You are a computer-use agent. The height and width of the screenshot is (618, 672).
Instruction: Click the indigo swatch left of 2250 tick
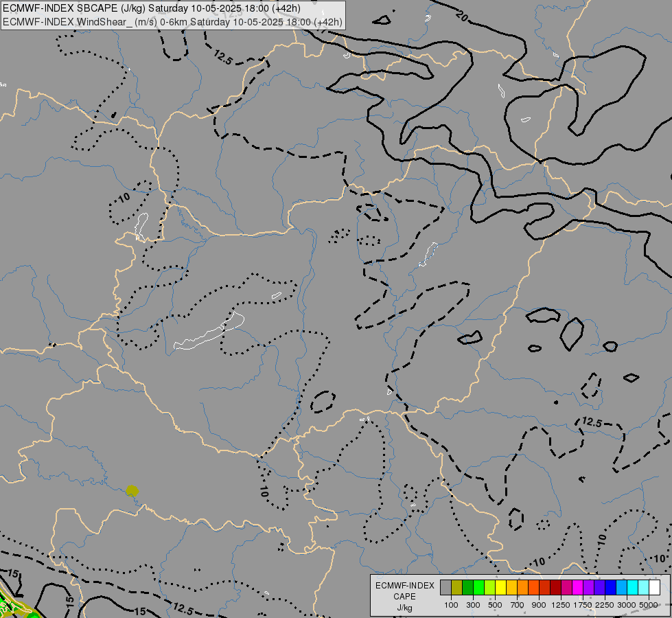point(599,588)
